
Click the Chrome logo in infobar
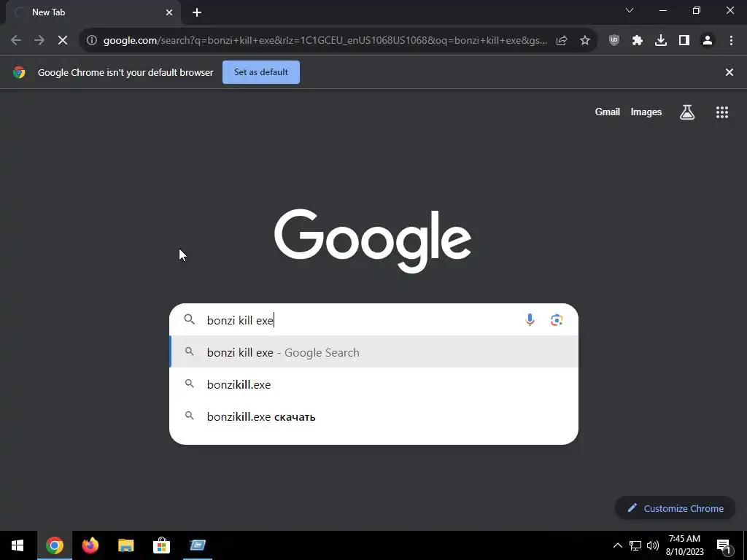pos(19,72)
